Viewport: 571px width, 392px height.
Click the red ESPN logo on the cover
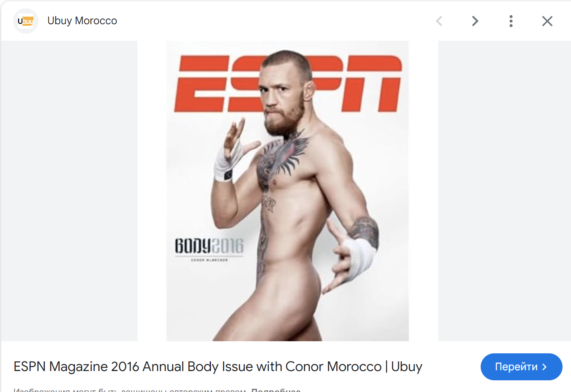[x=288, y=83]
